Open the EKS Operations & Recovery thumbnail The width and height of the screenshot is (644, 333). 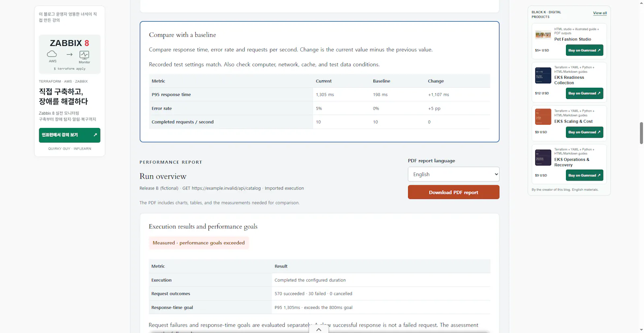tap(543, 158)
